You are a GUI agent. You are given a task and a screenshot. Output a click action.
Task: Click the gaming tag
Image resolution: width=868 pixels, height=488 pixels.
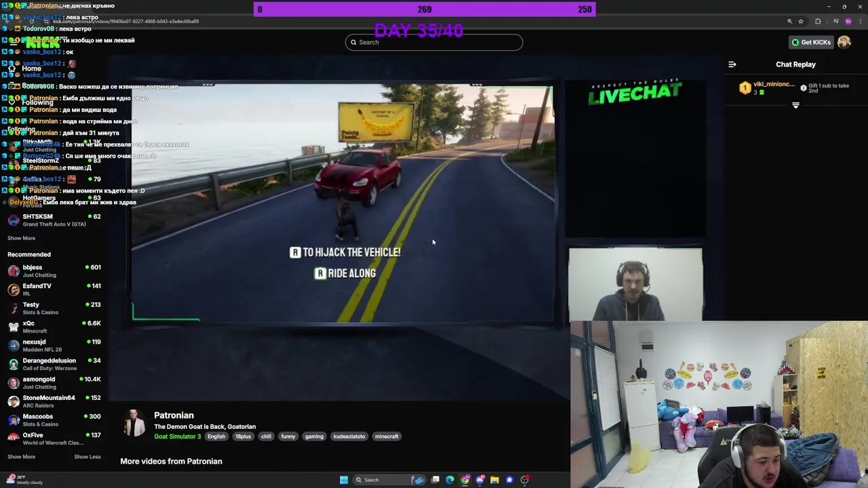pos(314,436)
